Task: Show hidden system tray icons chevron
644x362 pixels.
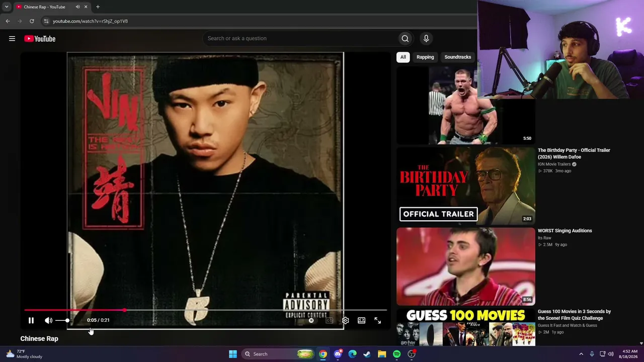Action: (581, 354)
